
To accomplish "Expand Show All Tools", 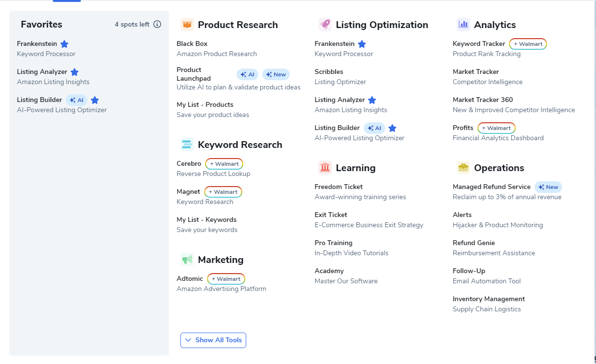I will tap(213, 340).
